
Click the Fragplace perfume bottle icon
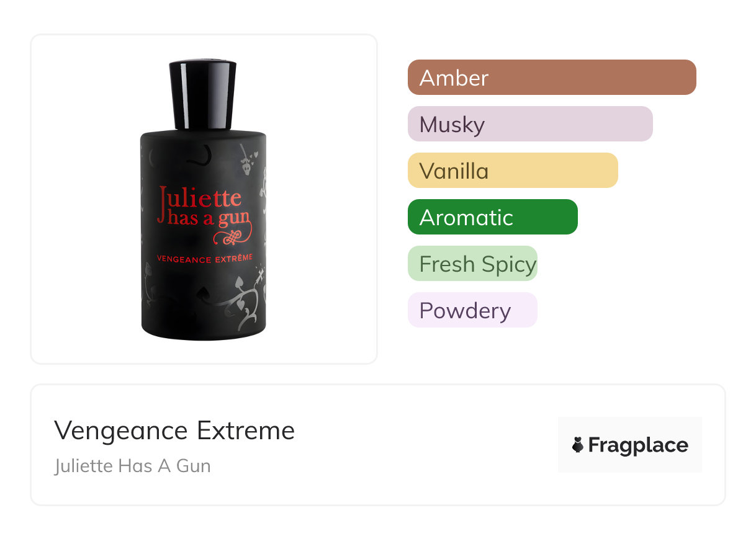tap(578, 445)
